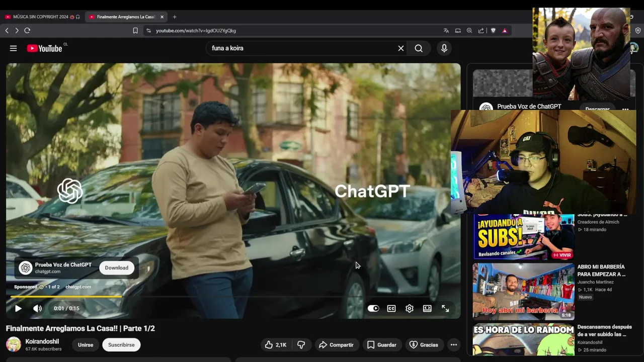The height and width of the screenshot is (362, 644).
Task: Play the video with the play button
Action: tap(18, 308)
